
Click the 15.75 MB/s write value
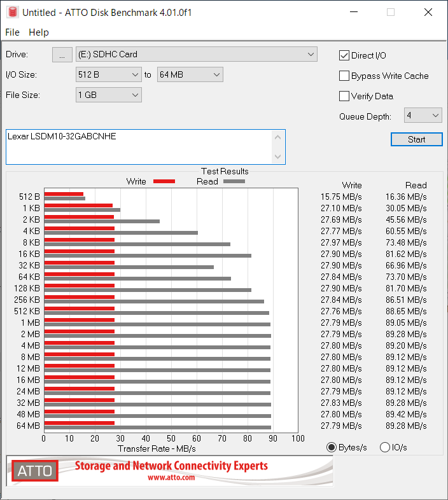click(x=342, y=197)
